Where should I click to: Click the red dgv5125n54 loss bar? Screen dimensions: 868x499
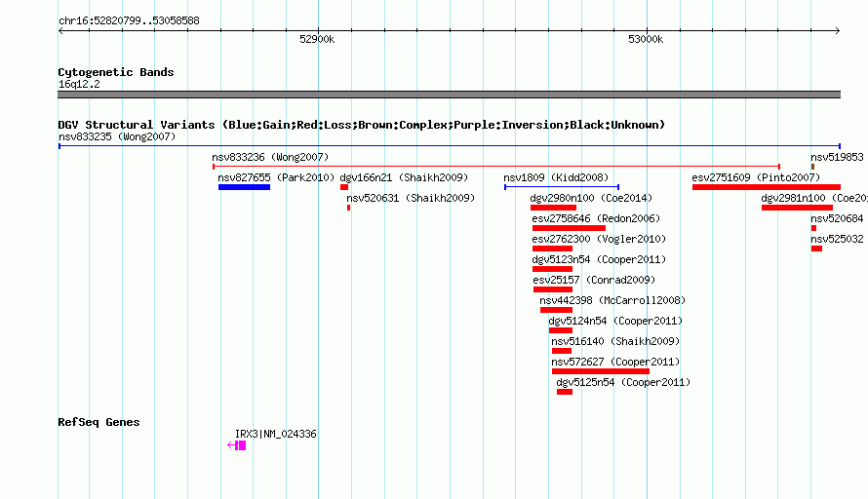click(565, 392)
